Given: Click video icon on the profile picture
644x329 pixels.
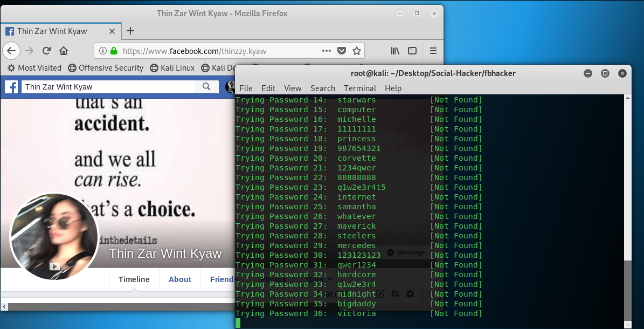Looking at the screenshot, I should [54, 266].
